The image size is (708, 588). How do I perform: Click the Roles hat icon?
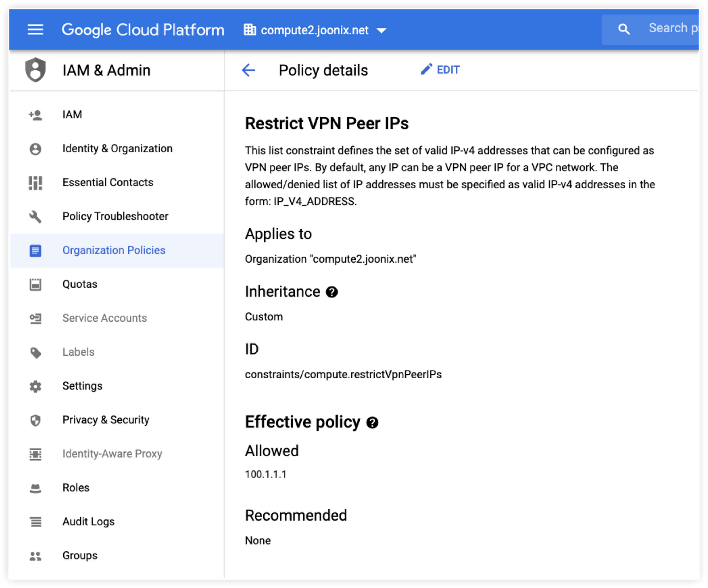[35, 488]
